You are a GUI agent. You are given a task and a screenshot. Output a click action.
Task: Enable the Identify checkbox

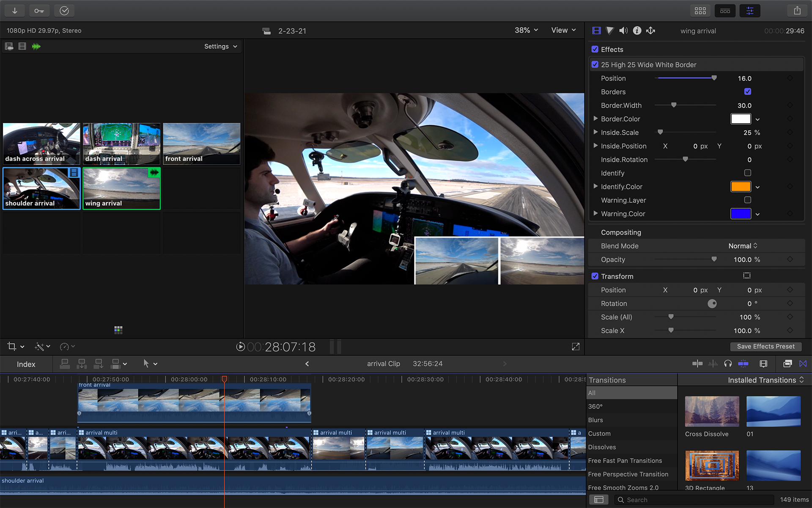coord(748,173)
